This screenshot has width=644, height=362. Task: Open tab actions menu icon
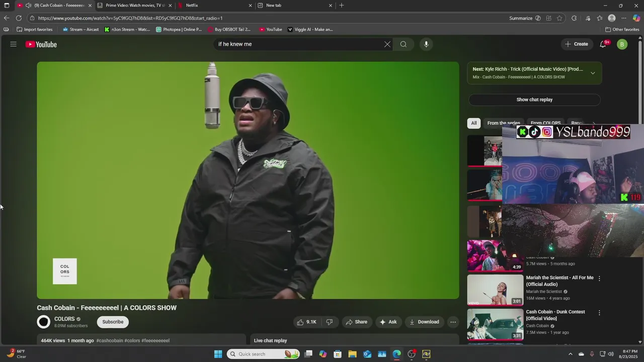pyautogui.click(x=7, y=5)
